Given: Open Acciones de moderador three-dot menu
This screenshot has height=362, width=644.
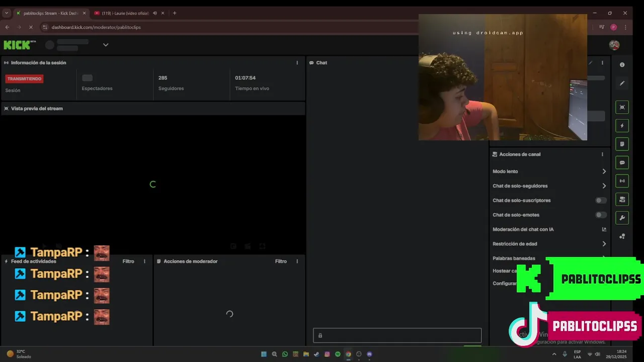Looking at the screenshot, I should point(297,261).
